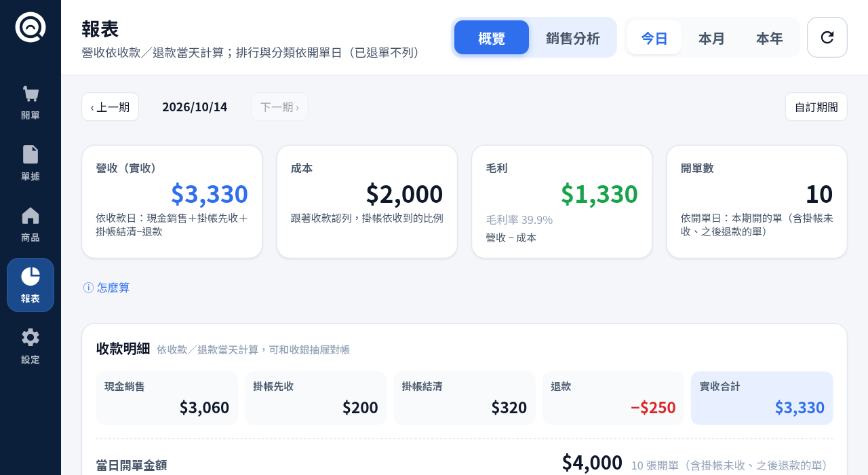Select the 本月 period tab
Viewport: 868px width, 475px height.
pos(712,37)
